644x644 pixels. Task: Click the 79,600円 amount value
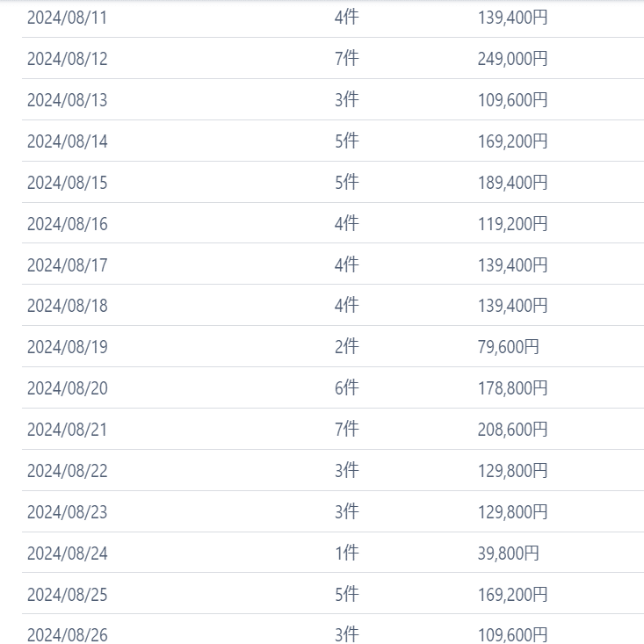pos(508,347)
